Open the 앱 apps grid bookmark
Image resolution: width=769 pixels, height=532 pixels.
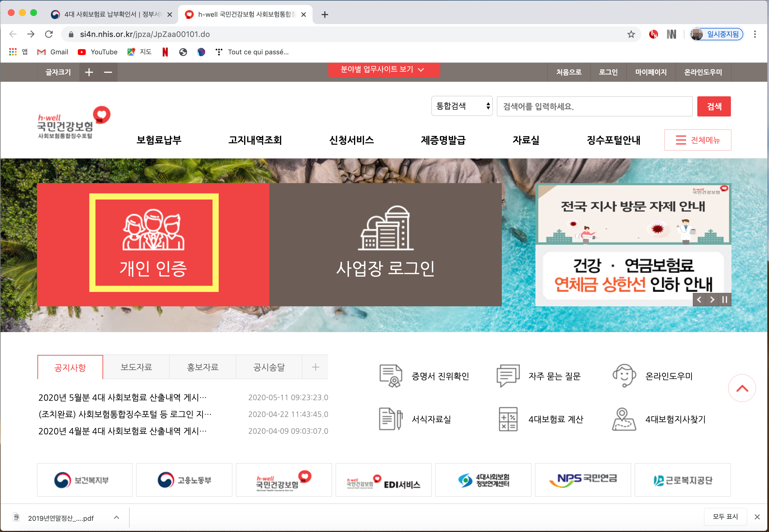(x=18, y=52)
